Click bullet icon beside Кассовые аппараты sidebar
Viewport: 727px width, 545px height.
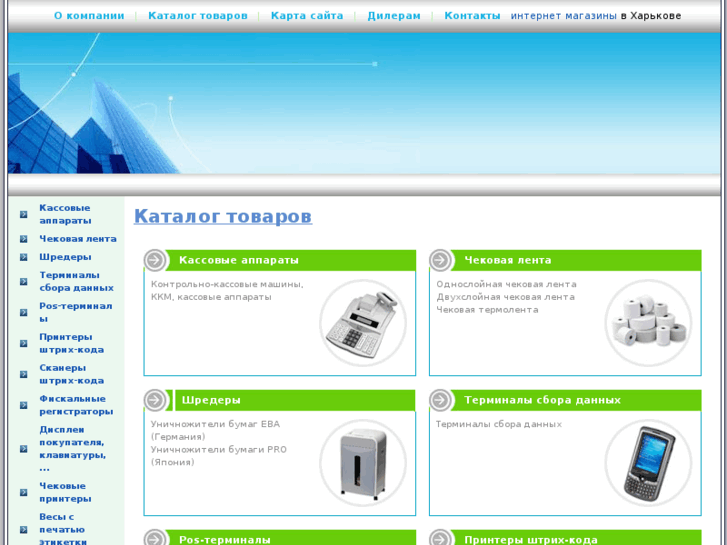tap(24, 214)
